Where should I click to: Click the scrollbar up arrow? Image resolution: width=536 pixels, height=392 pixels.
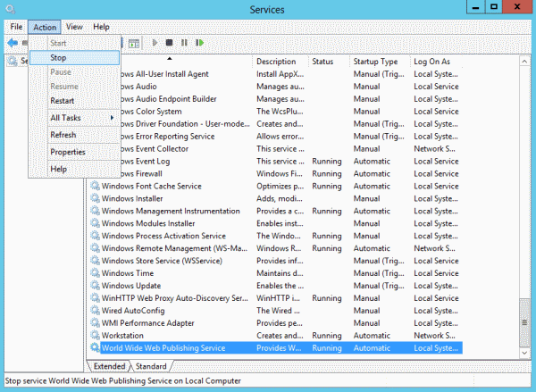524,62
